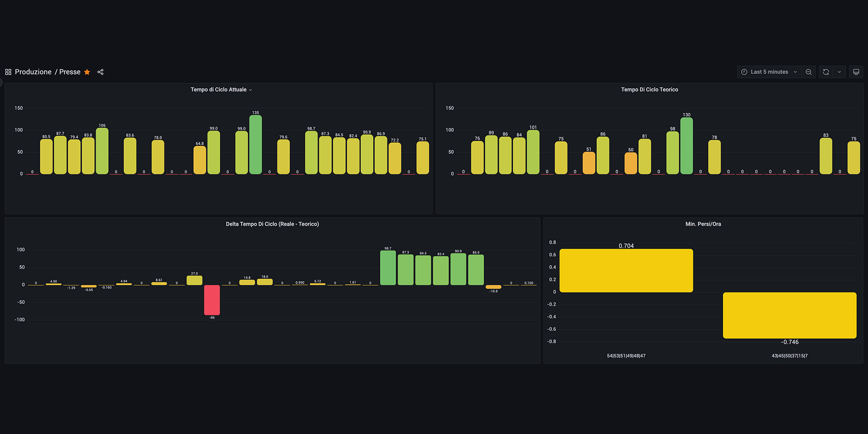
Task: Click the 98.7 green bar in Delta chart
Action: 388,268
